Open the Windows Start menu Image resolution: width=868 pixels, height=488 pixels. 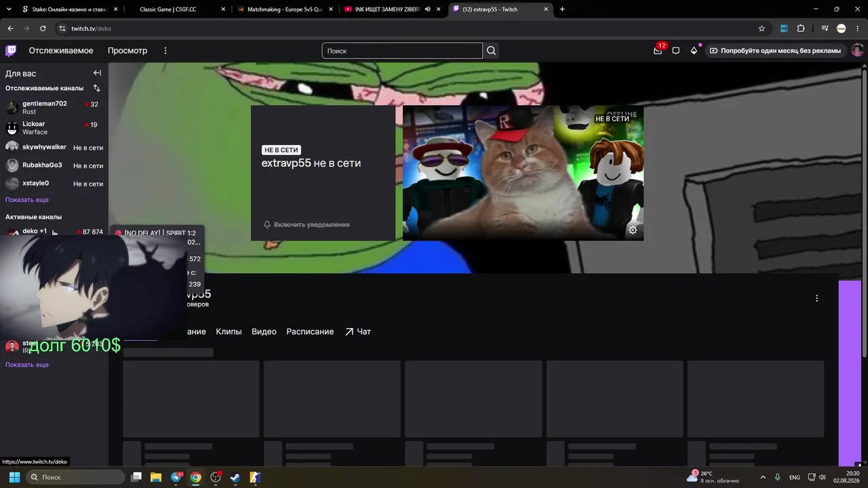click(14, 477)
